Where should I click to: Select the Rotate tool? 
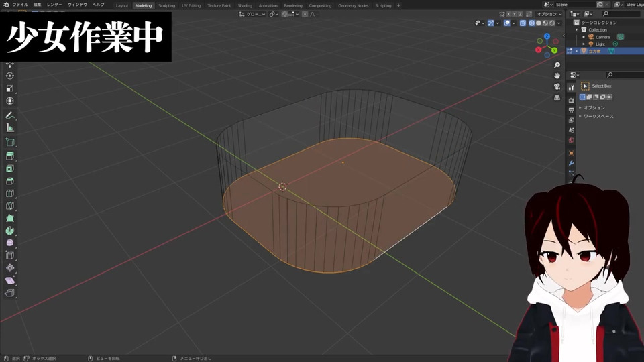(x=10, y=76)
